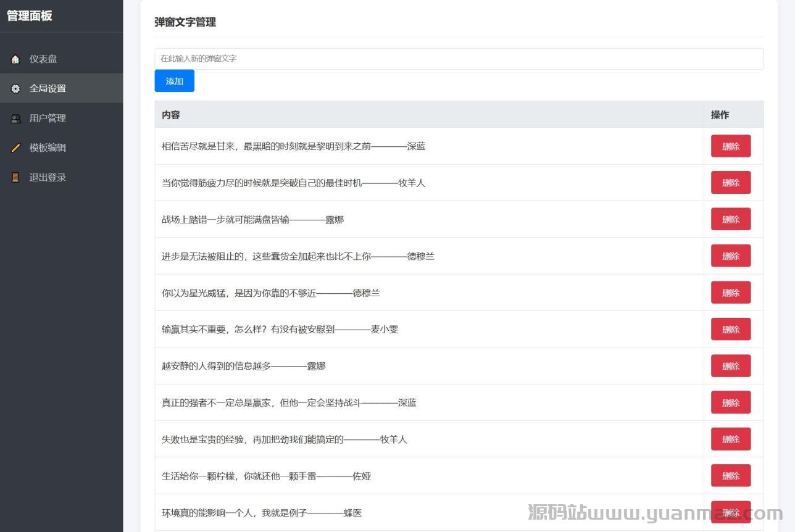Screen dimensions: 795x532
Task: Delete the 麦小雯 quote about 输赢
Action: [730, 329]
